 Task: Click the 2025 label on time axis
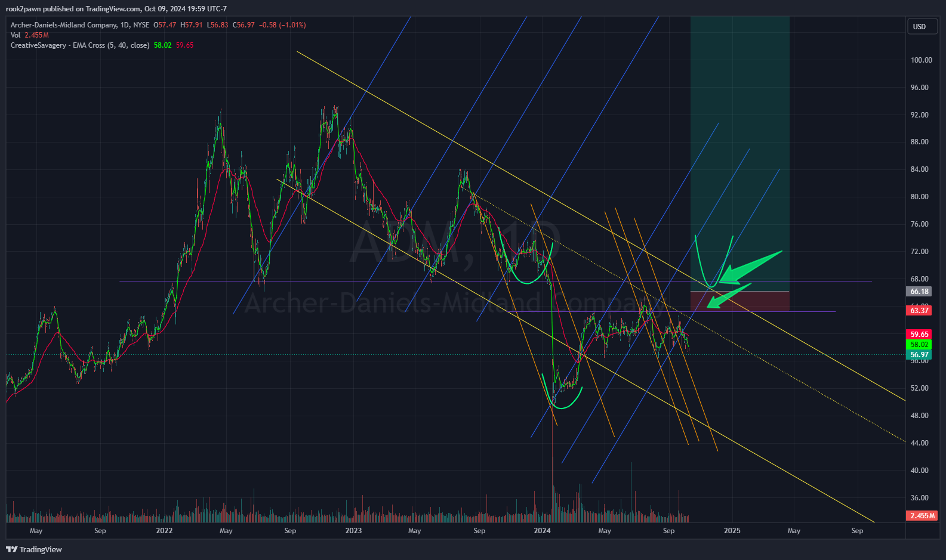[x=732, y=531]
